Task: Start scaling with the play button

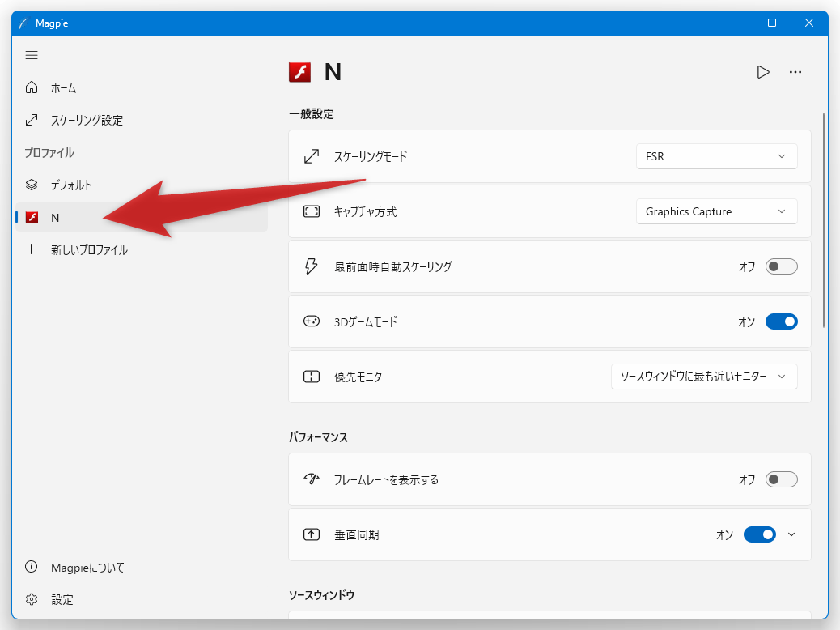Action: 763,72
